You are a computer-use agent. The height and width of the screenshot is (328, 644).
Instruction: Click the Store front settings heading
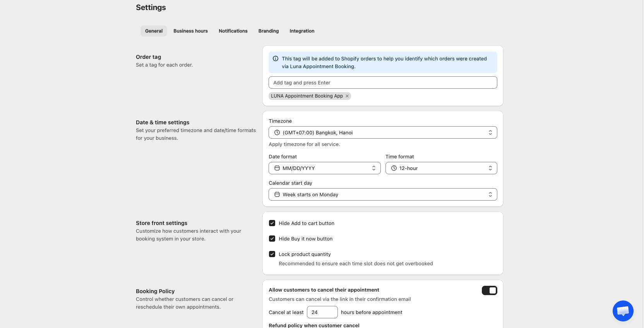pyautogui.click(x=161, y=223)
